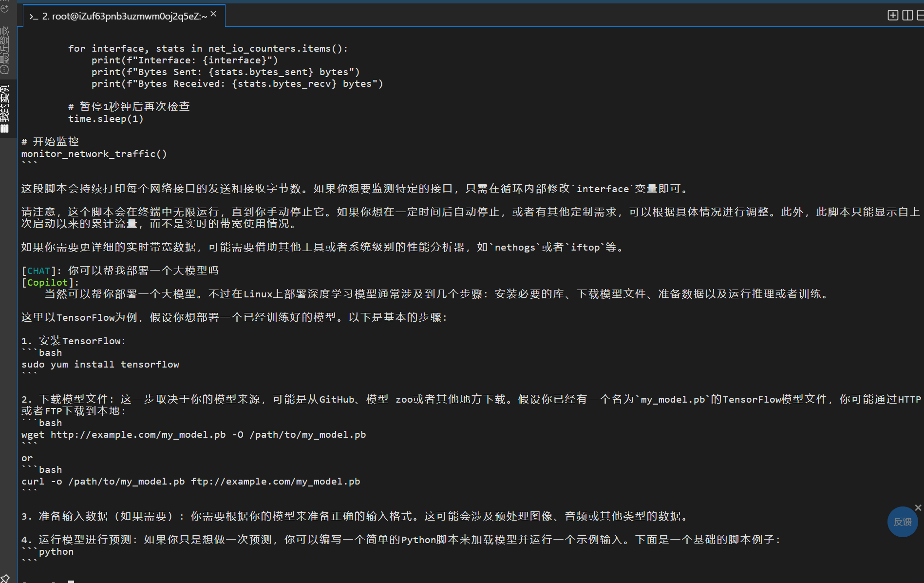Image resolution: width=924 pixels, height=583 pixels.
Task: Split terminal into side-by-side columns
Action: tap(907, 15)
